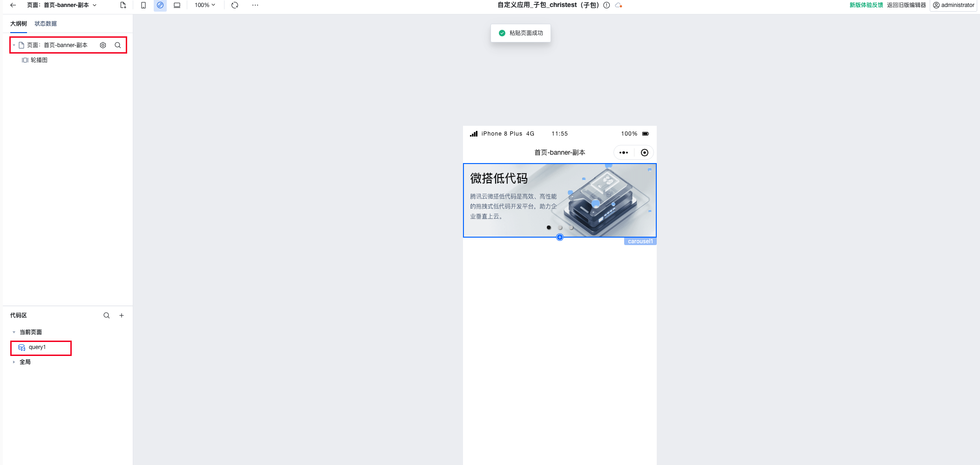Viewport: 980px width, 465px height.
Task: Return to the old editor via 返回旧版编辑器
Action: [906, 5]
